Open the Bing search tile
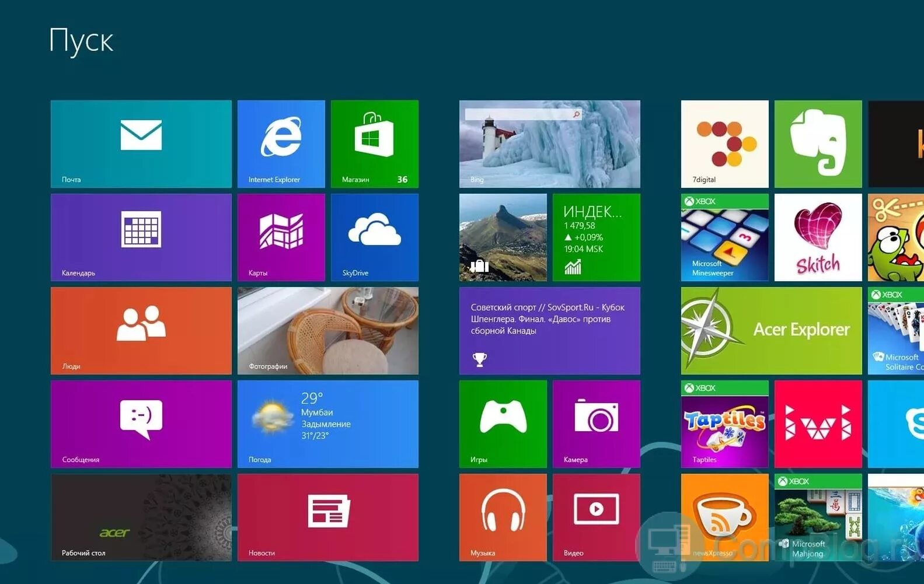Image resolution: width=924 pixels, height=584 pixels. coord(550,144)
